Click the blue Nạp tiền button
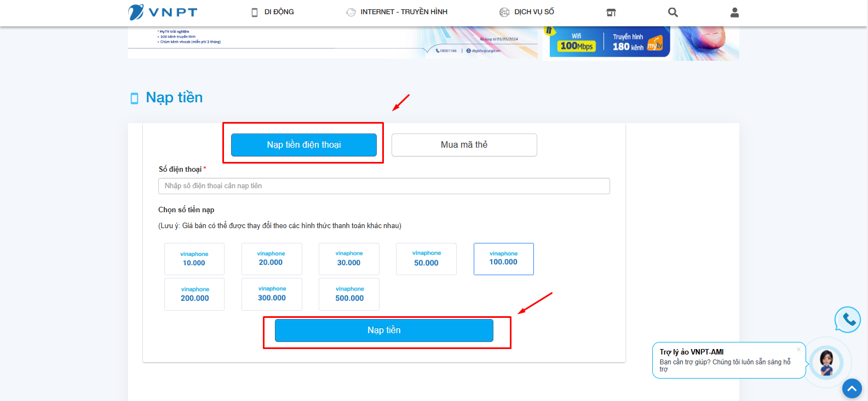The image size is (868, 401). [x=384, y=330]
